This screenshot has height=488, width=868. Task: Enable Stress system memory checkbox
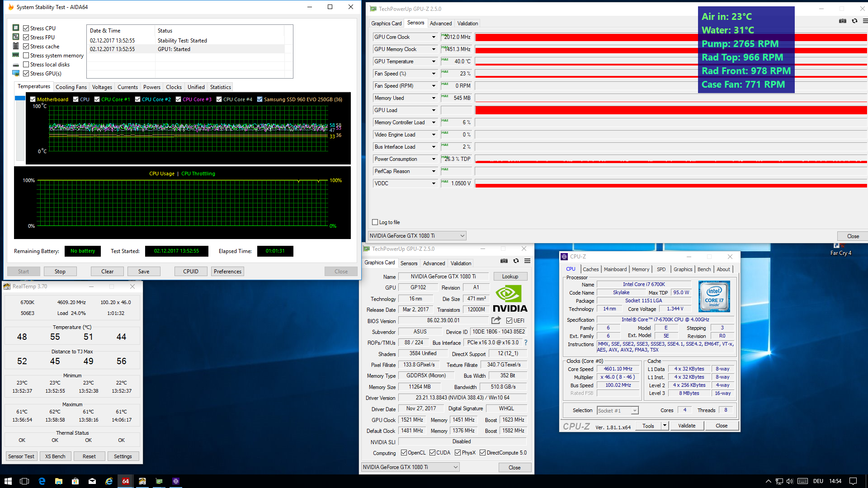click(x=26, y=56)
